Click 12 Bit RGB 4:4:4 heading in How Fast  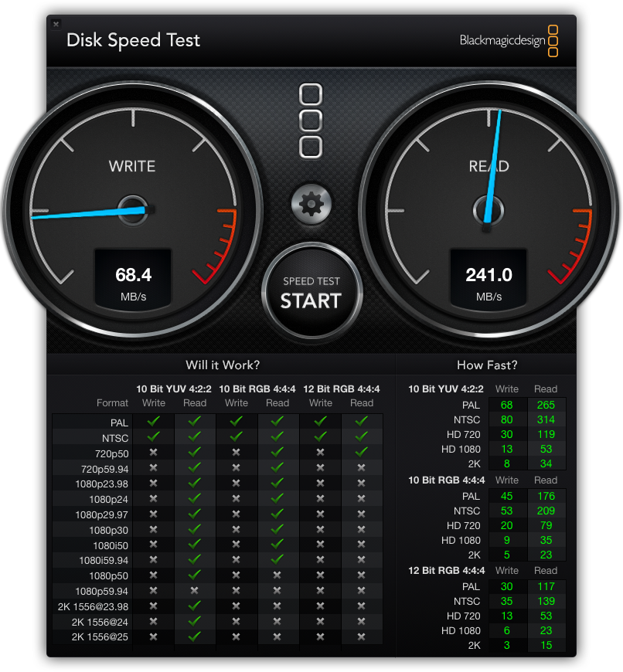[446, 571]
